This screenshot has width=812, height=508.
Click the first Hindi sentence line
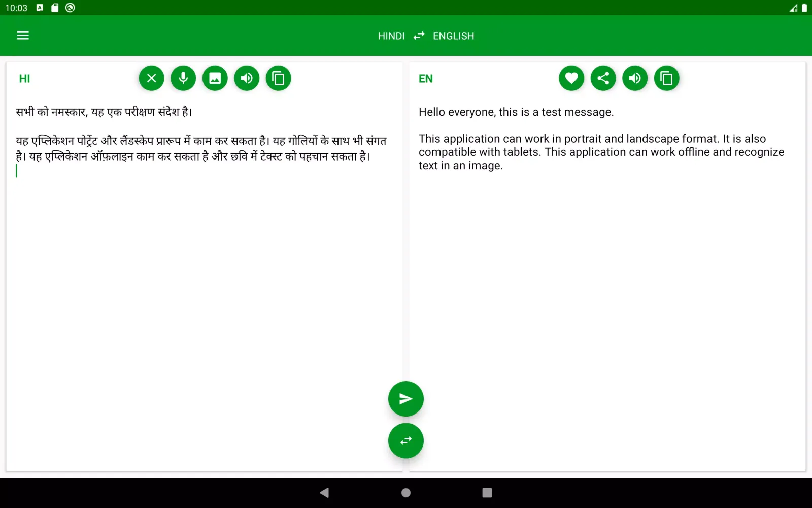pyautogui.click(x=104, y=112)
